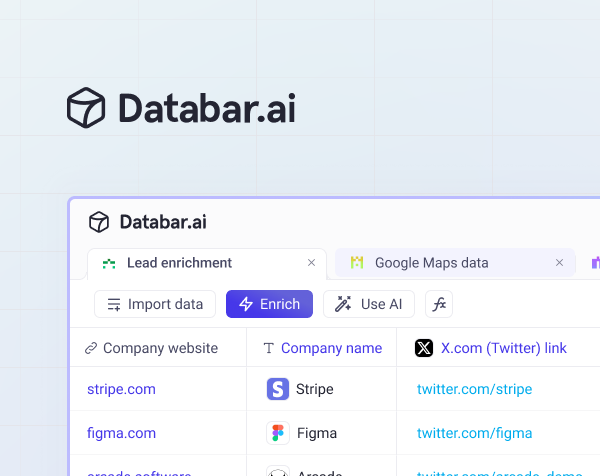The height and width of the screenshot is (476, 600).
Task: Click the green Lead enrichment tab icon
Action: tap(109, 263)
